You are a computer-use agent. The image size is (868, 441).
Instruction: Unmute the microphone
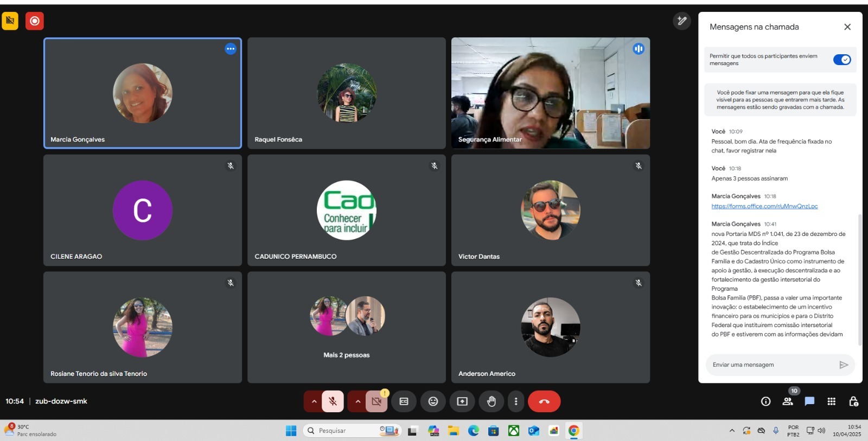(x=333, y=401)
